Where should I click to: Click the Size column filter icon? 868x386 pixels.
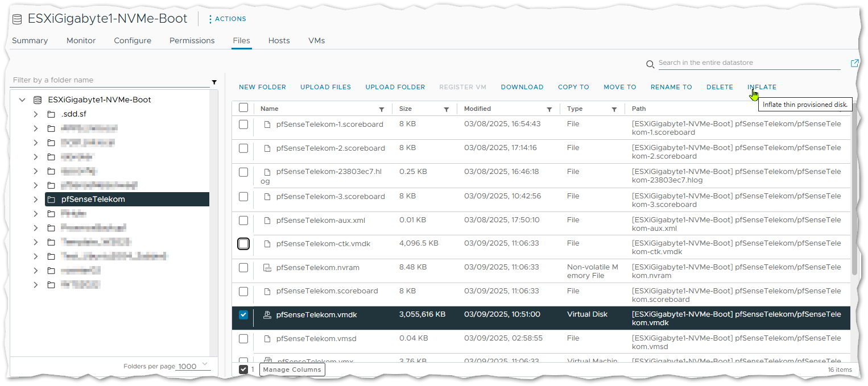tap(447, 109)
